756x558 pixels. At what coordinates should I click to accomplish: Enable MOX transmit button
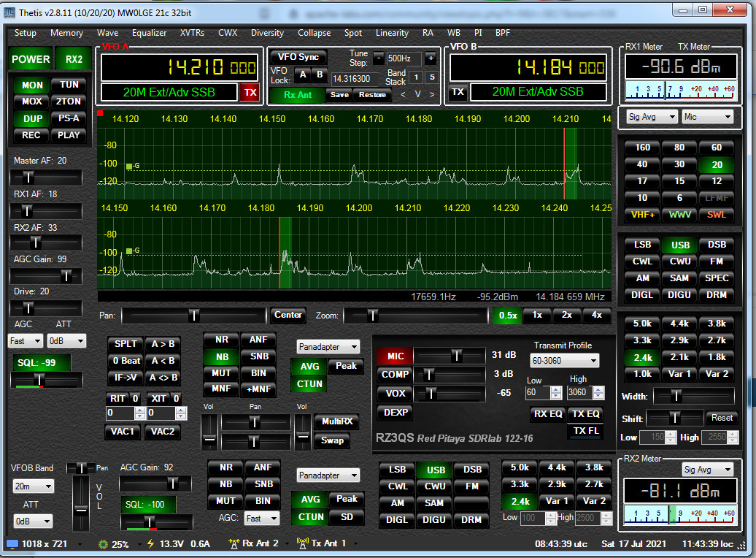coord(32,102)
